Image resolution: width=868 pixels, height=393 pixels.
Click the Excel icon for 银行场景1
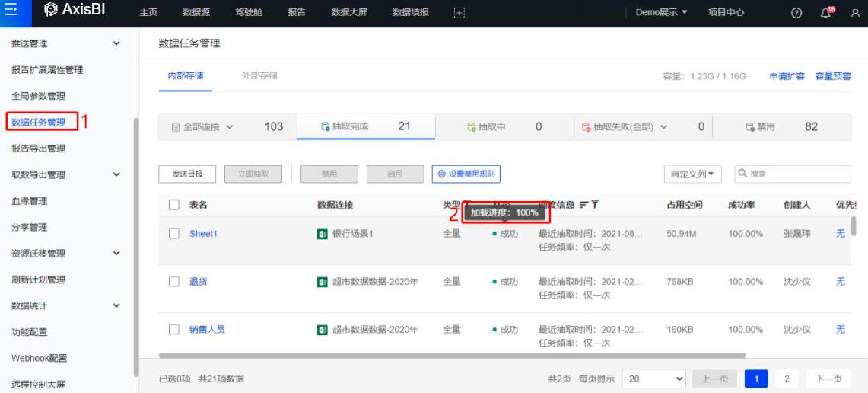323,234
